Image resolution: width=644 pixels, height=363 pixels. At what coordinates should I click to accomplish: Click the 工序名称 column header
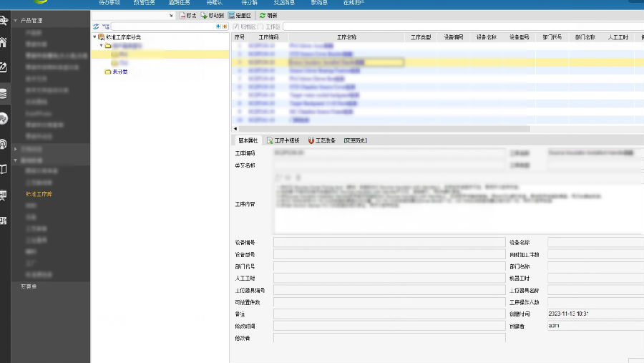[346, 37]
